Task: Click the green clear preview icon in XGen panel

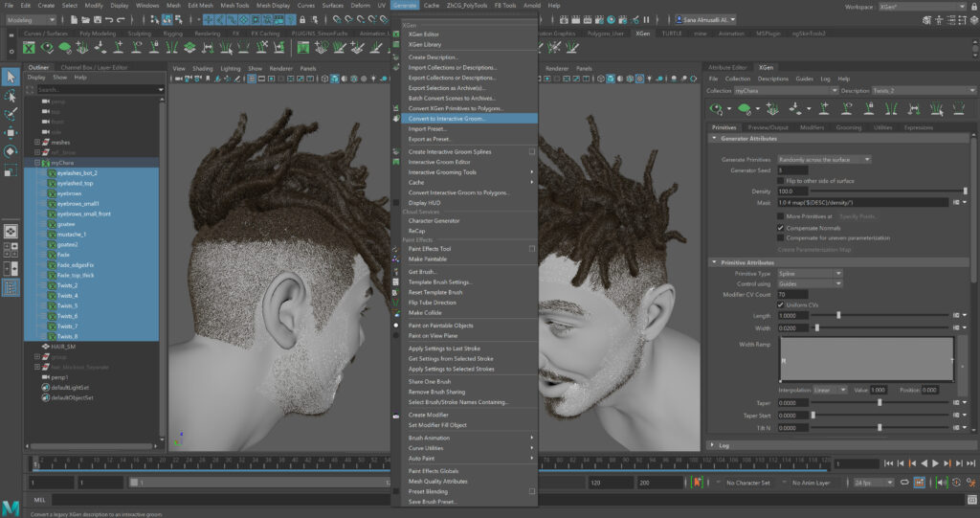Action: click(x=745, y=109)
